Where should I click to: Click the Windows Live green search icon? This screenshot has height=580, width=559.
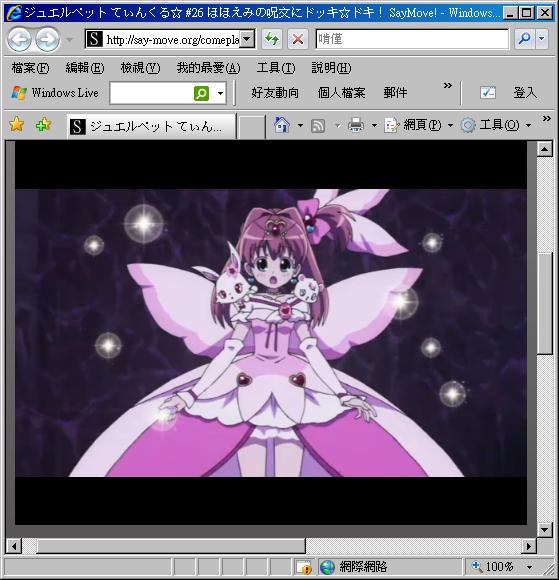pos(201,93)
